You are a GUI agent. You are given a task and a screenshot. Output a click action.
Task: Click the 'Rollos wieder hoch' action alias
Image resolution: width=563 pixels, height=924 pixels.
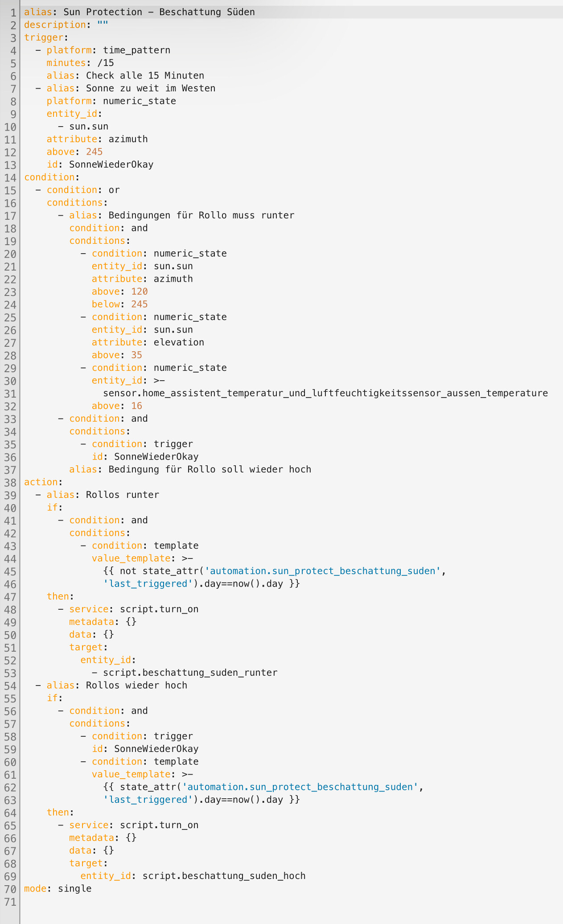point(136,685)
